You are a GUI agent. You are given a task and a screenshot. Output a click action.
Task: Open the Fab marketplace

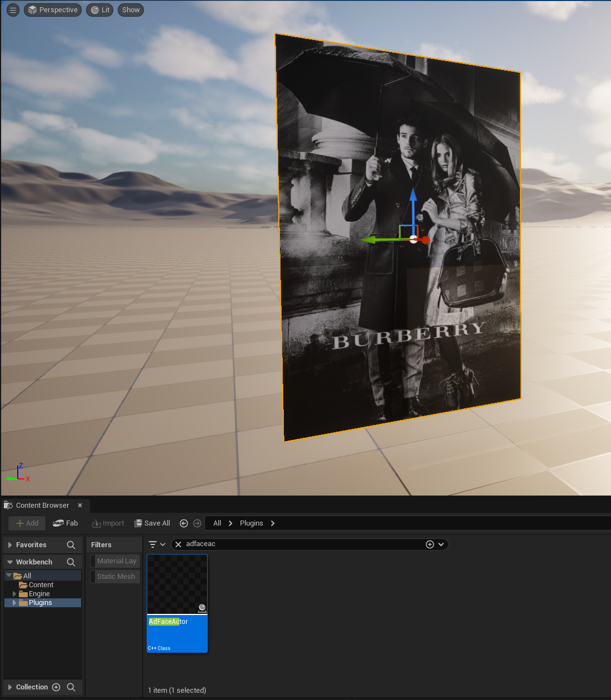66,523
